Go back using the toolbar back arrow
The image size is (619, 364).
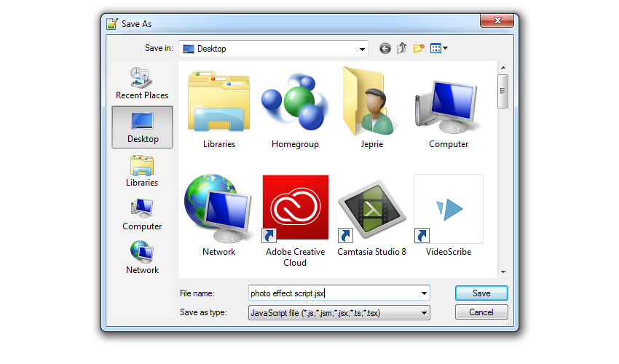[385, 49]
